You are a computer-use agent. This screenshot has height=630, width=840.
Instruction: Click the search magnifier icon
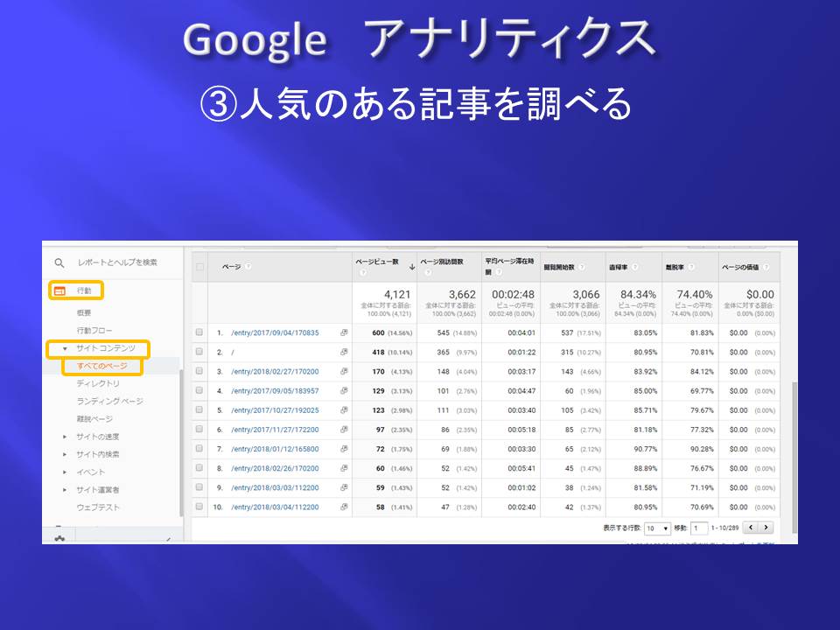click(59, 263)
